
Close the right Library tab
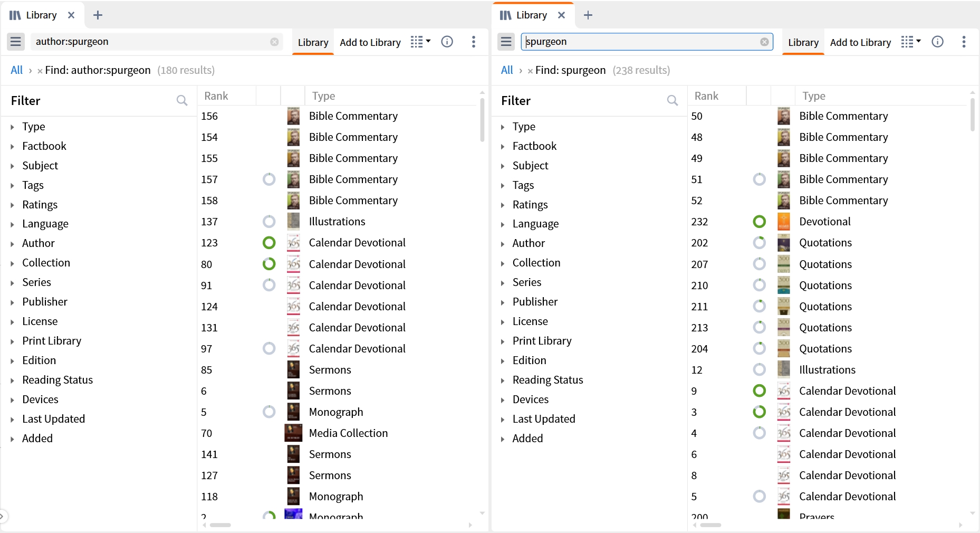562,15
